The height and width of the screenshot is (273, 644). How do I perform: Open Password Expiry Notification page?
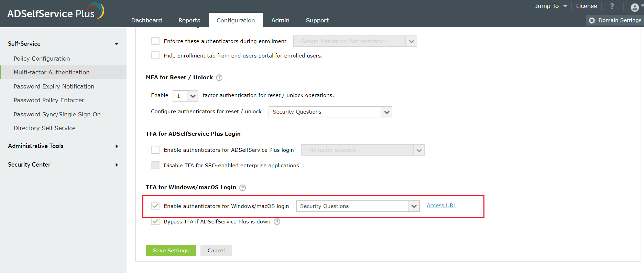54,86
